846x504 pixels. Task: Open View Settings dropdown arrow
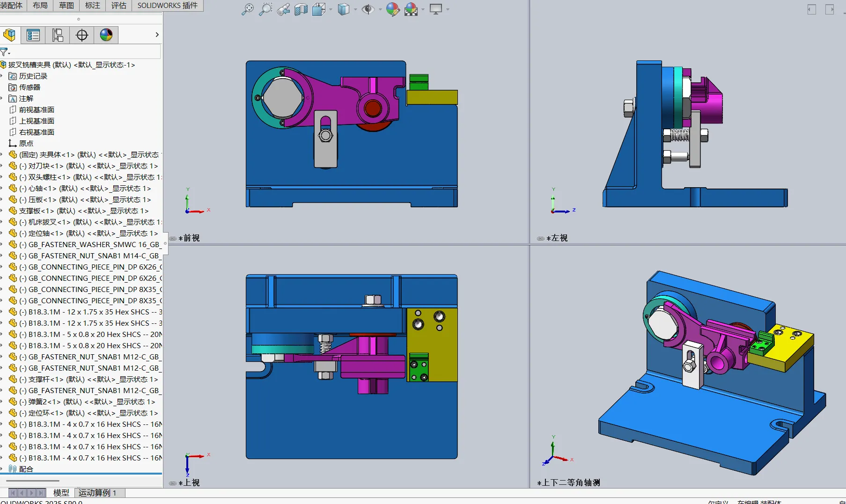tap(448, 9)
